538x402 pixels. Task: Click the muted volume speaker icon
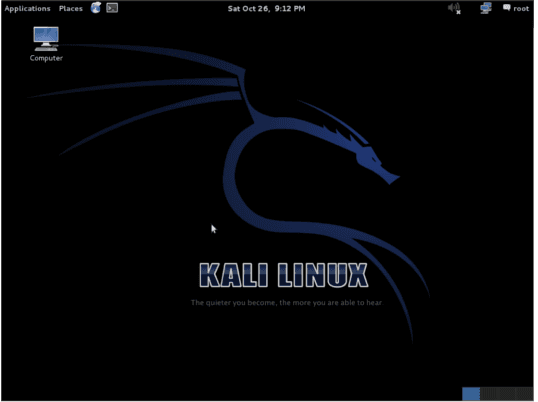click(x=454, y=8)
